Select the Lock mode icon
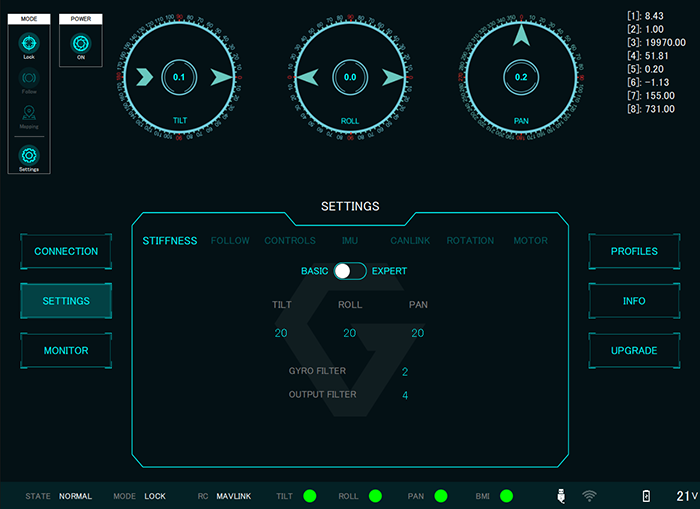 (29, 43)
